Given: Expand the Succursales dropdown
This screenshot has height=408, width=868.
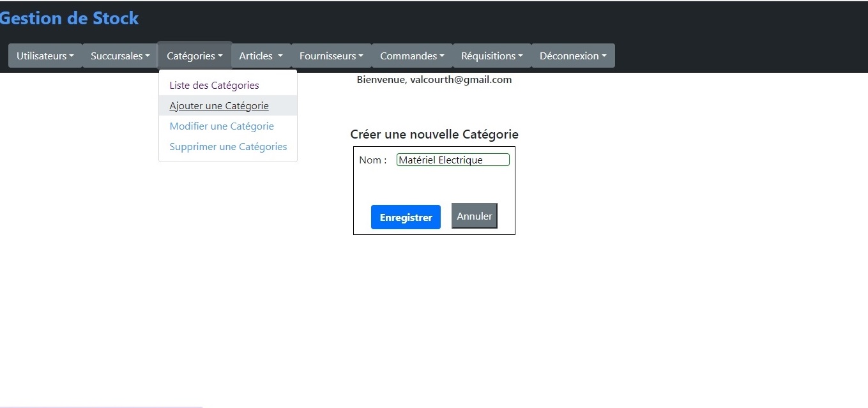Looking at the screenshot, I should [120, 56].
